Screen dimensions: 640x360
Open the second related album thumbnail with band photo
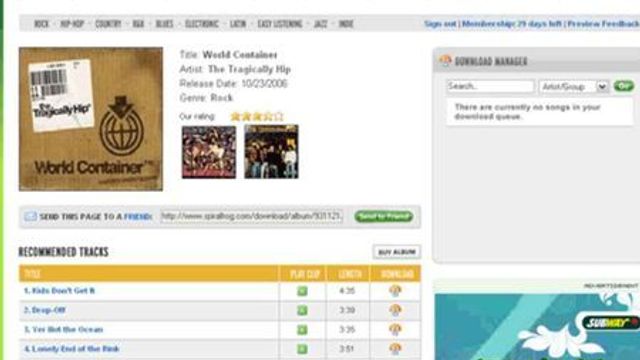[x=271, y=152]
